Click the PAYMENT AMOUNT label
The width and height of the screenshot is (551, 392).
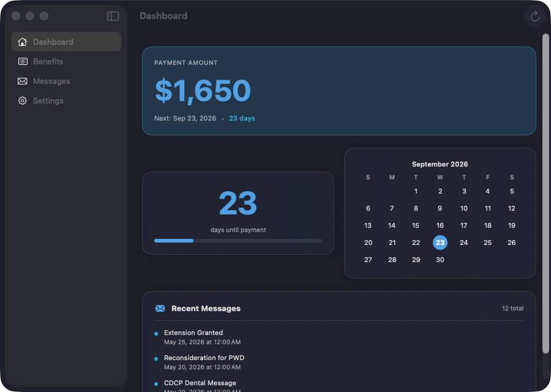click(186, 63)
